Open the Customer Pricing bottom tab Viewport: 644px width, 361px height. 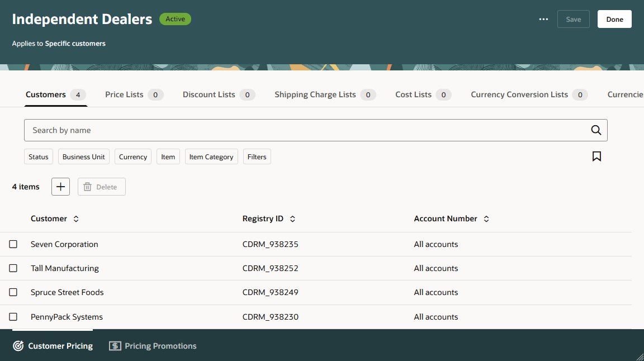pos(53,346)
